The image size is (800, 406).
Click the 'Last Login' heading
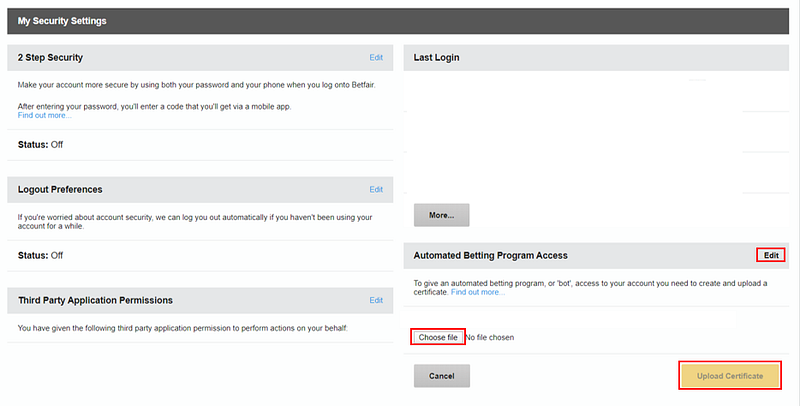[436, 58]
